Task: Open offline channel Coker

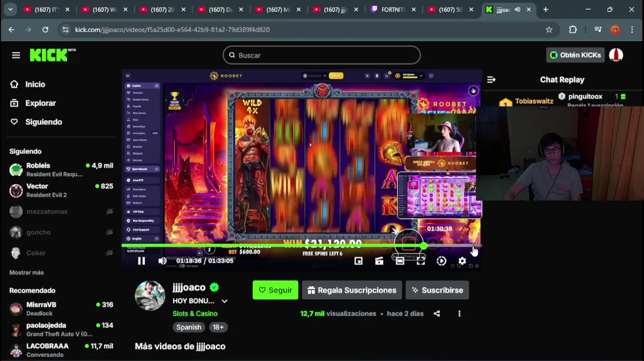Action: 61,253
